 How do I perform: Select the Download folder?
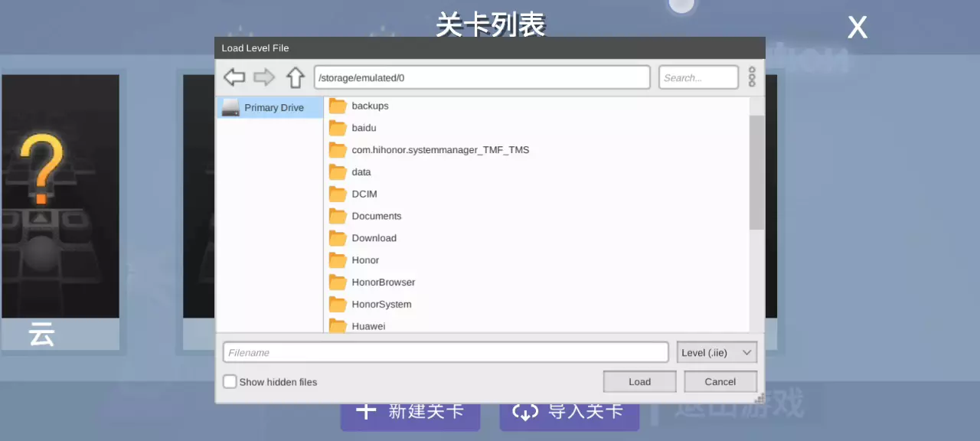pos(374,238)
